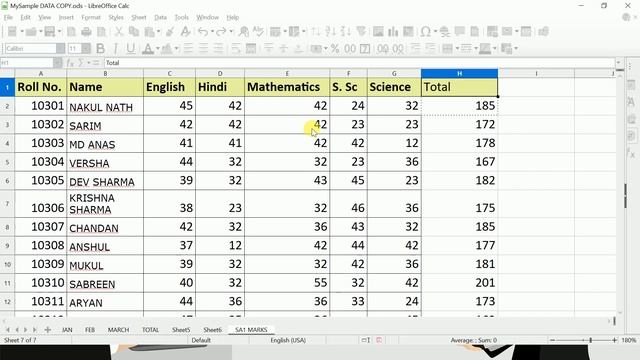Click the Insert Image icon

378,31
